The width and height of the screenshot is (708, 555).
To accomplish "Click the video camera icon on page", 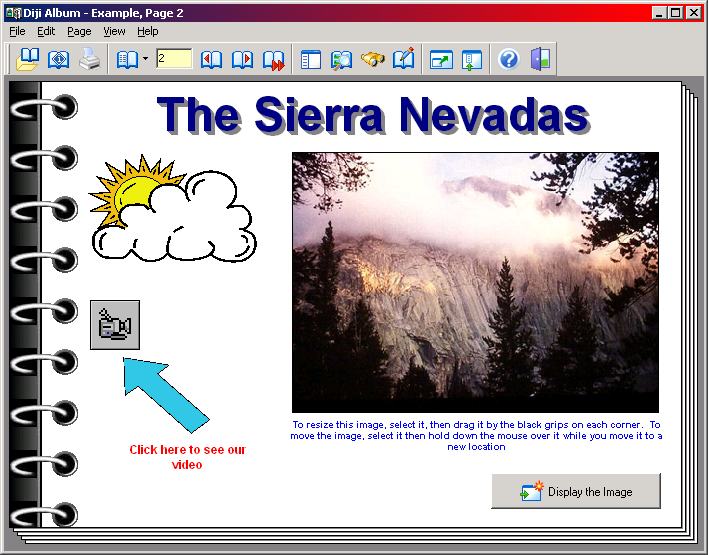I will (114, 325).
